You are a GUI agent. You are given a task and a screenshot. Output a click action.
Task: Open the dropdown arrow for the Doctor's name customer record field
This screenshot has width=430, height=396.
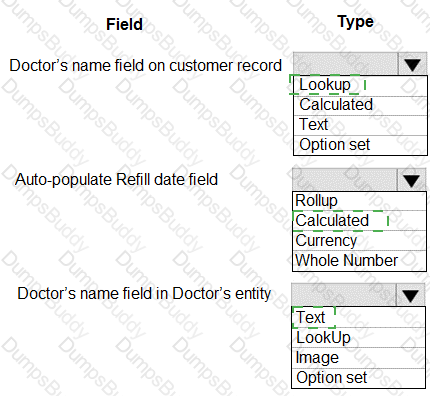(413, 64)
